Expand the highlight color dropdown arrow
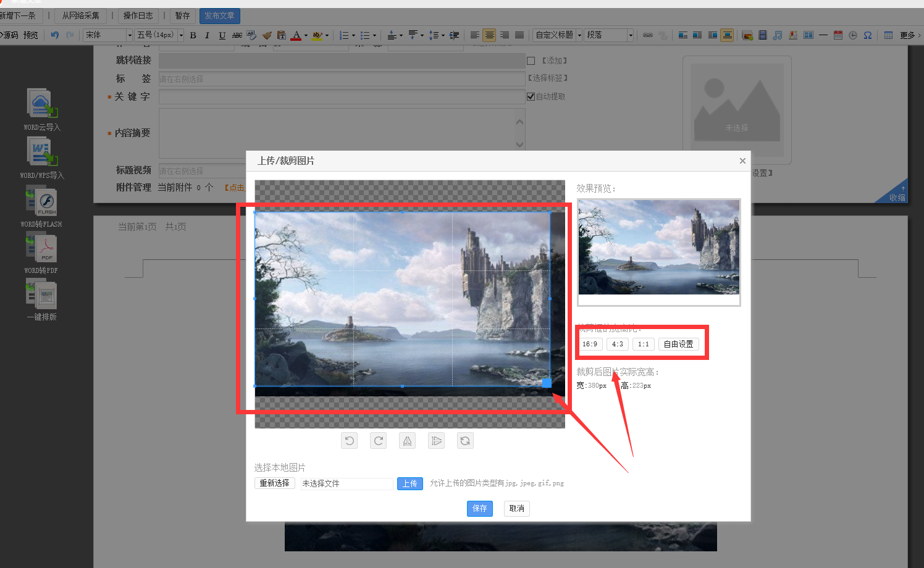924x568 pixels. click(327, 35)
